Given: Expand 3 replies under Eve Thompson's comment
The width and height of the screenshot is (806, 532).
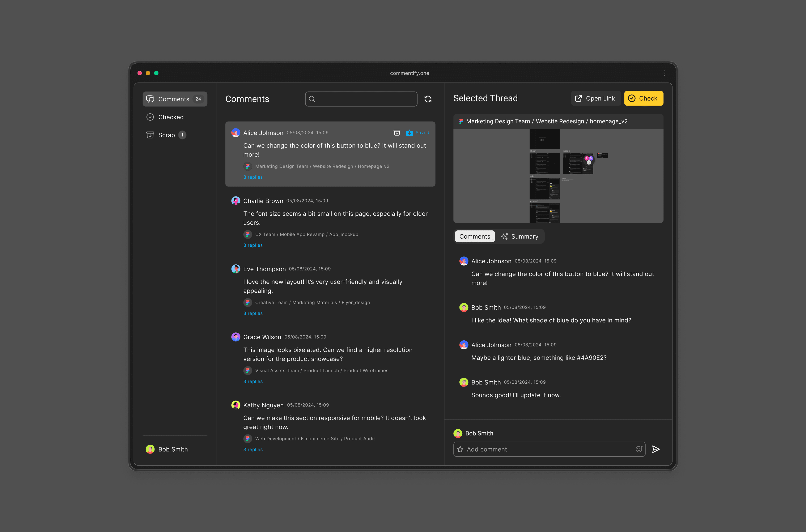Looking at the screenshot, I should (x=253, y=314).
